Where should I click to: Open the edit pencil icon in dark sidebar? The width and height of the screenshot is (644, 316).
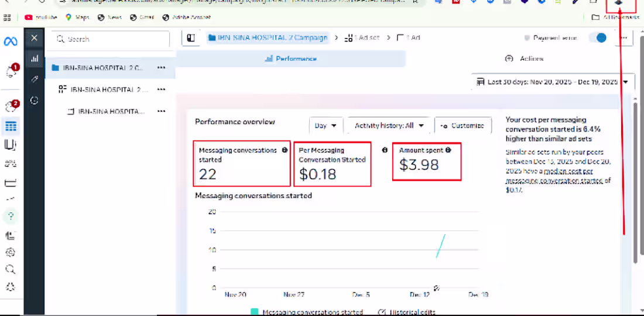35,79
